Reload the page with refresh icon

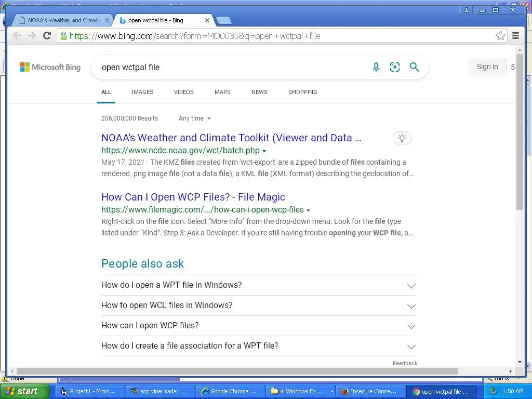(x=47, y=36)
